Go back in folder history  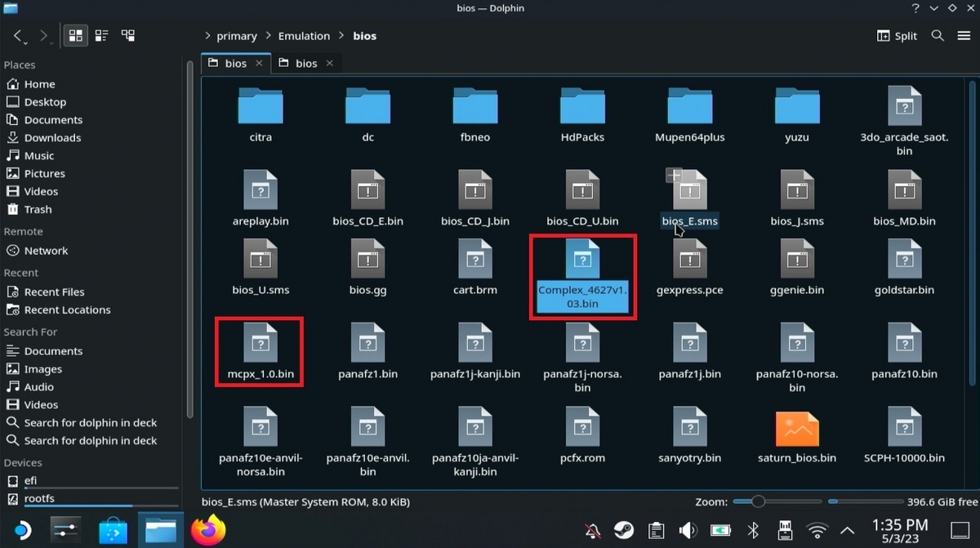pyautogui.click(x=17, y=36)
